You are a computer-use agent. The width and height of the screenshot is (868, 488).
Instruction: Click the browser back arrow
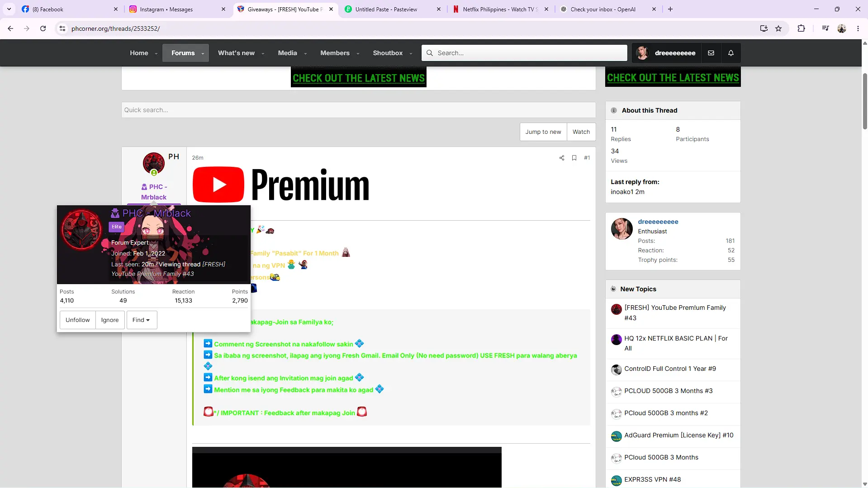10,28
